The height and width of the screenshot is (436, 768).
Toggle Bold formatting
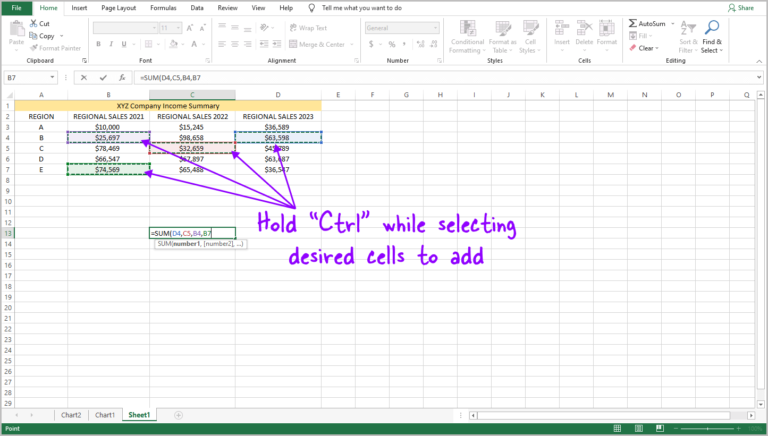[98, 44]
